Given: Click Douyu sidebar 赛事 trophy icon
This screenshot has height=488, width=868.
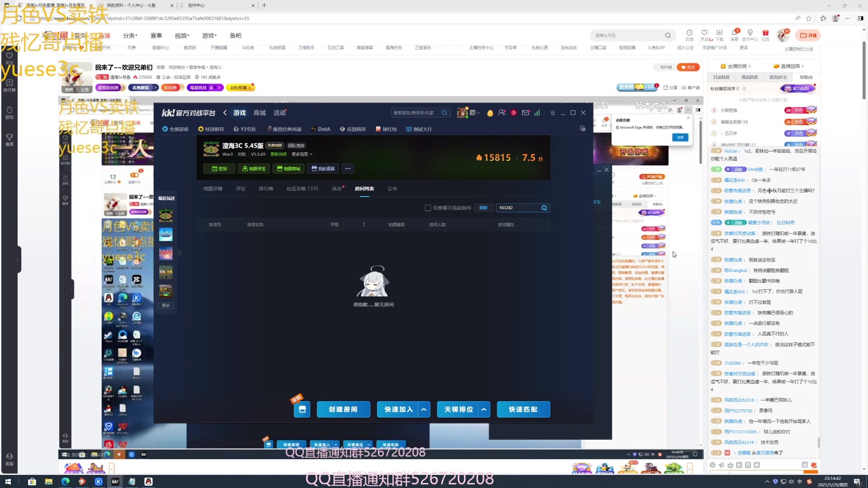Looking at the screenshot, I should pos(9,140).
